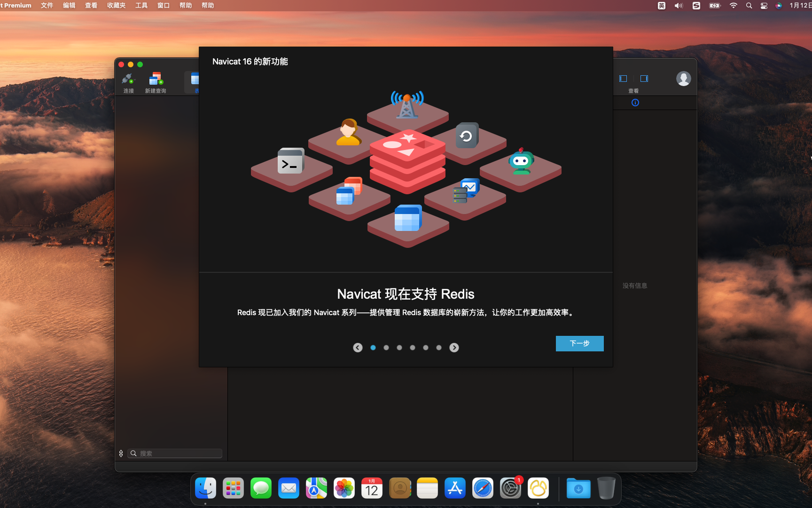Click the volume icon in menu bar

click(x=679, y=6)
